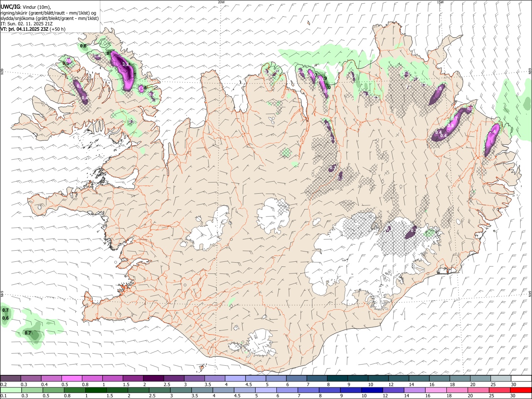Click the dark gray-purple 0.2 snow legend swatch
The height and width of the screenshot is (399, 532).
10,379
